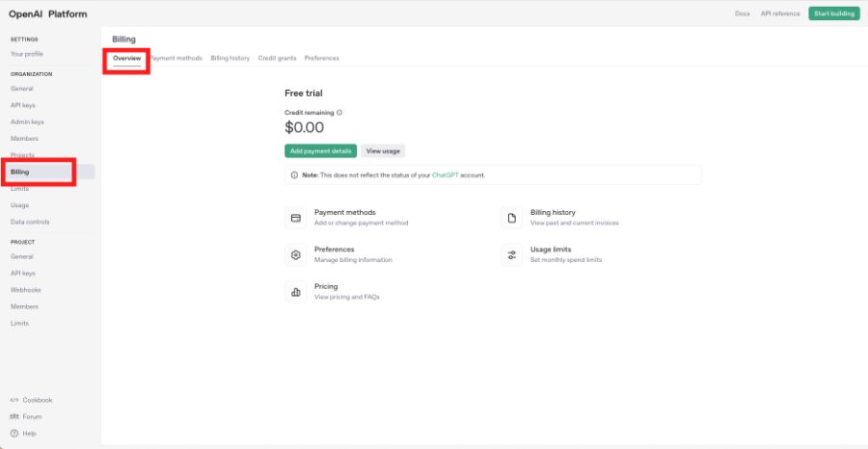This screenshot has width=868, height=449.
Task: Open Admin keys in sidebar
Action: (x=27, y=121)
